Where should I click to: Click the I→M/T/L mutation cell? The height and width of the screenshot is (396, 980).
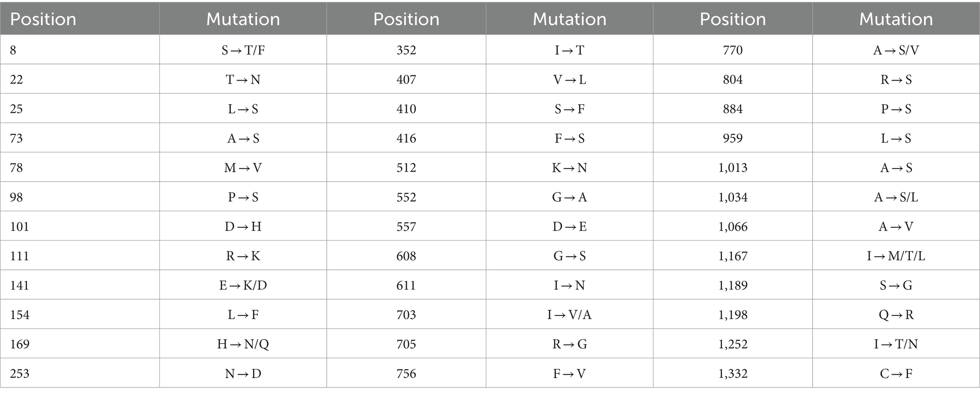tap(896, 256)
